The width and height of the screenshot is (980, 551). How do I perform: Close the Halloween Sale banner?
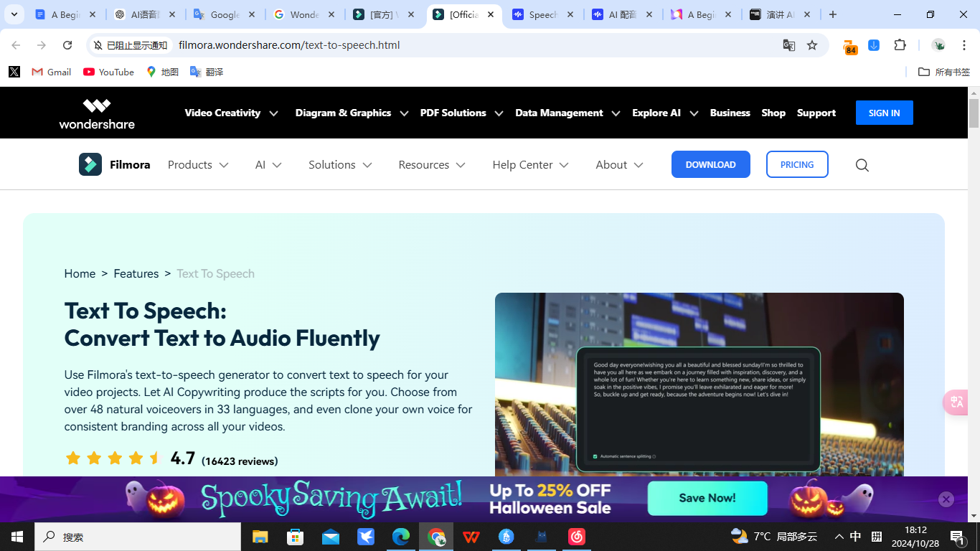point(946,499)
